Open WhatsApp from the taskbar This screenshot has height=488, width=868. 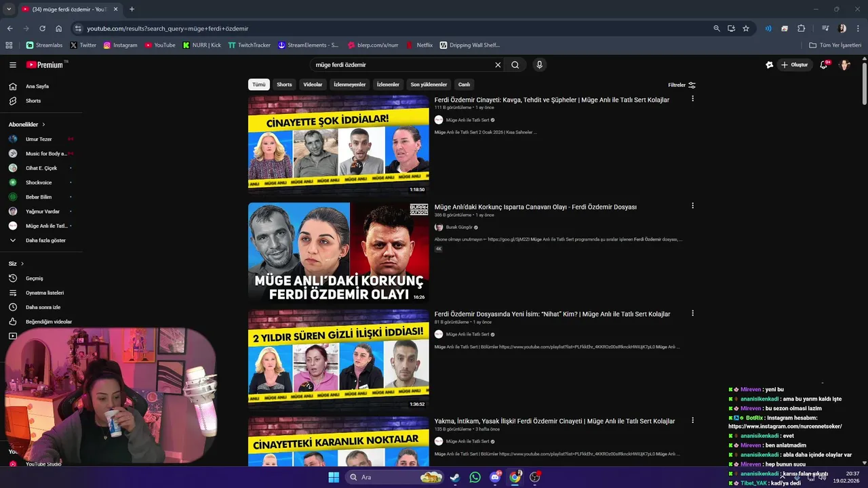coord(475,477)
